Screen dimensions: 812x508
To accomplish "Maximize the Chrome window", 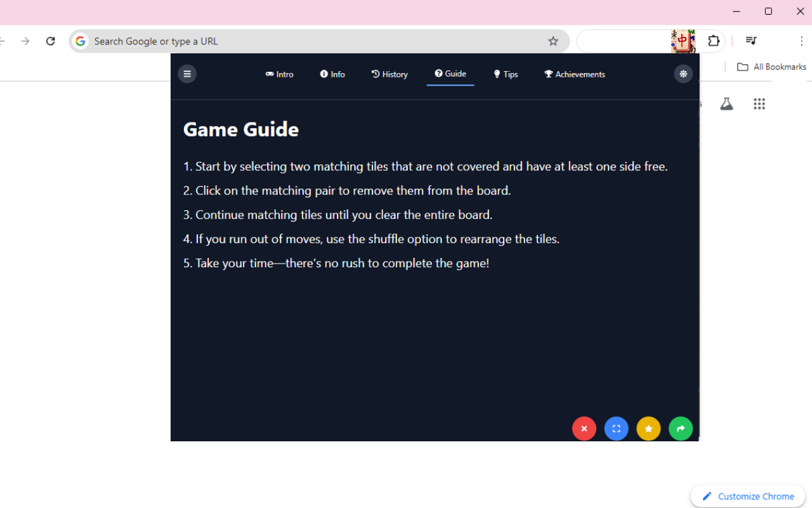I will (768, 11).
